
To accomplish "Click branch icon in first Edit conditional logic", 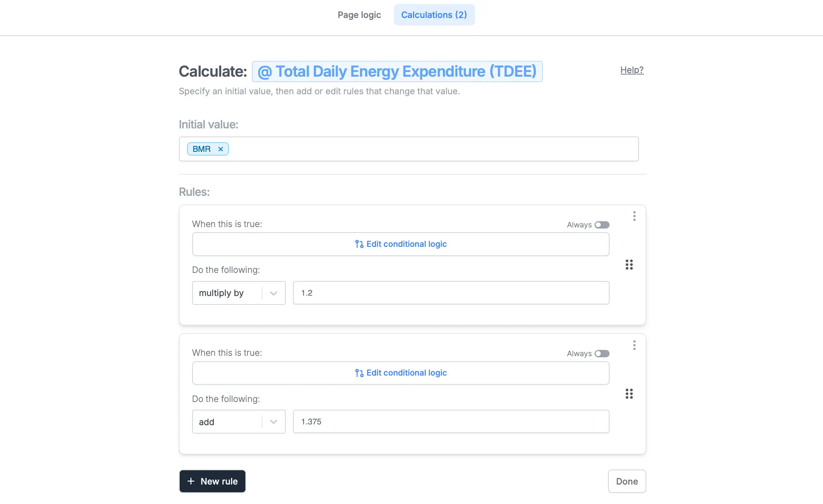I will [x=359, y=244].
